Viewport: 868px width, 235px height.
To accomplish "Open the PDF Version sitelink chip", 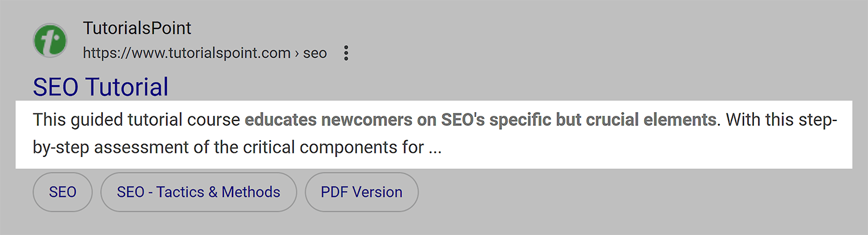I will click(x=362, y=192).
